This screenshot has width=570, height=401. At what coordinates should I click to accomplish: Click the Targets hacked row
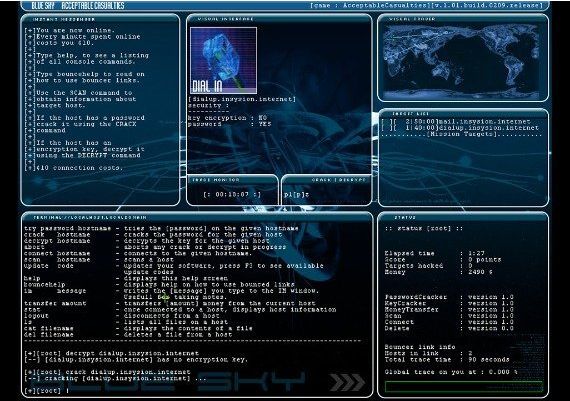pyautogui.click(x=429, y=266)
